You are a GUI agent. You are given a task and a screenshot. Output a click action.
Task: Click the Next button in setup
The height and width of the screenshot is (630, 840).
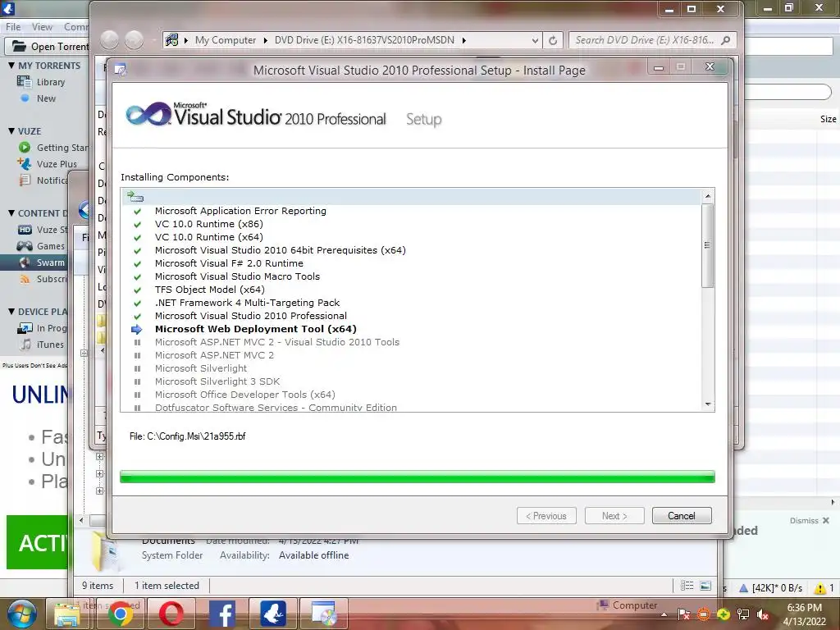point(614,516)
